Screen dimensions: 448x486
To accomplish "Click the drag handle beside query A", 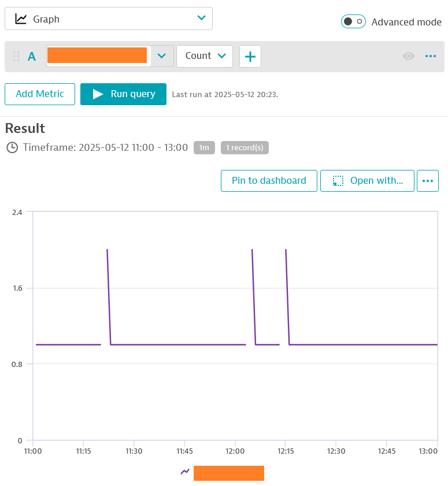I will click(16, 56).
